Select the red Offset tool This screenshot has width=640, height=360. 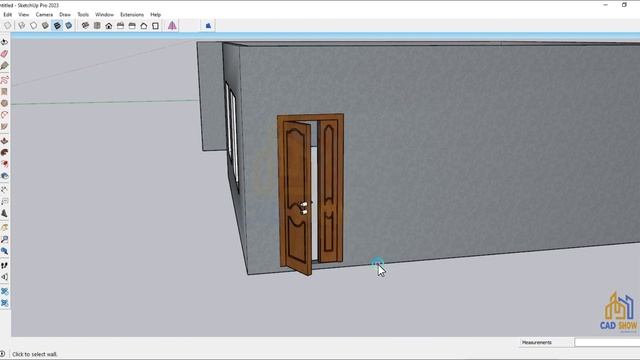coord(4,164)
